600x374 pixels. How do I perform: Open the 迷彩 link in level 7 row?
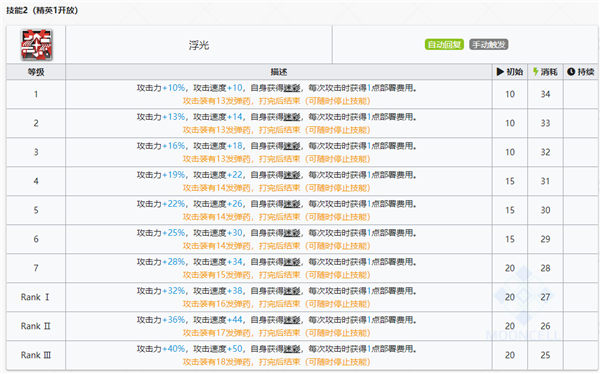[x=292, y=262]
